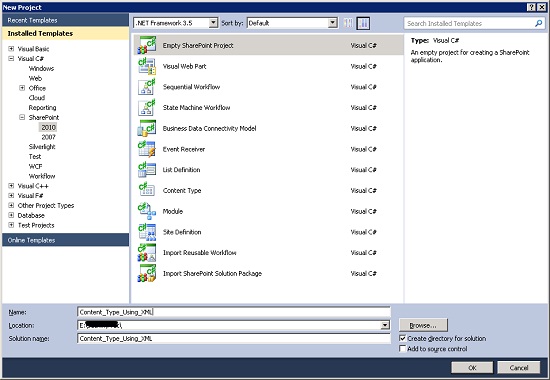
Task: Collapse the SharePoint tree node
Action: click(22, 117)
